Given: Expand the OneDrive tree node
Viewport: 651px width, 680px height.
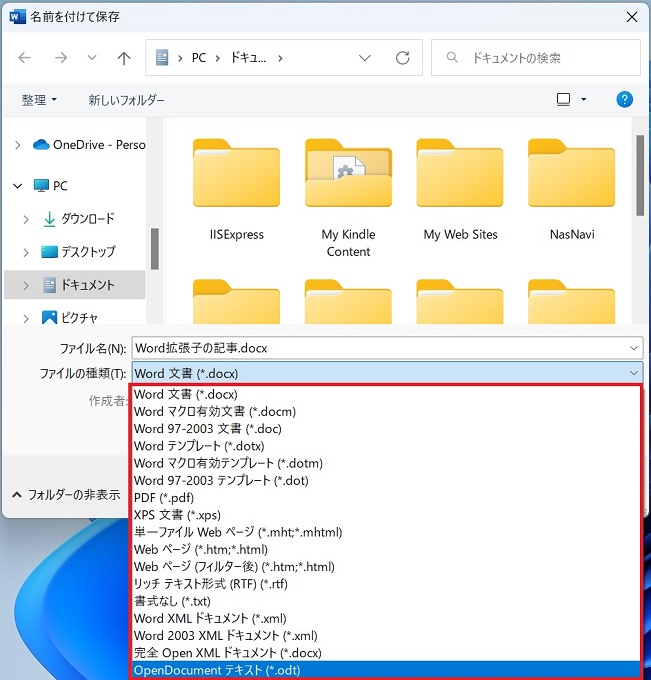Looking at the screenshot, I should [17, 145].
